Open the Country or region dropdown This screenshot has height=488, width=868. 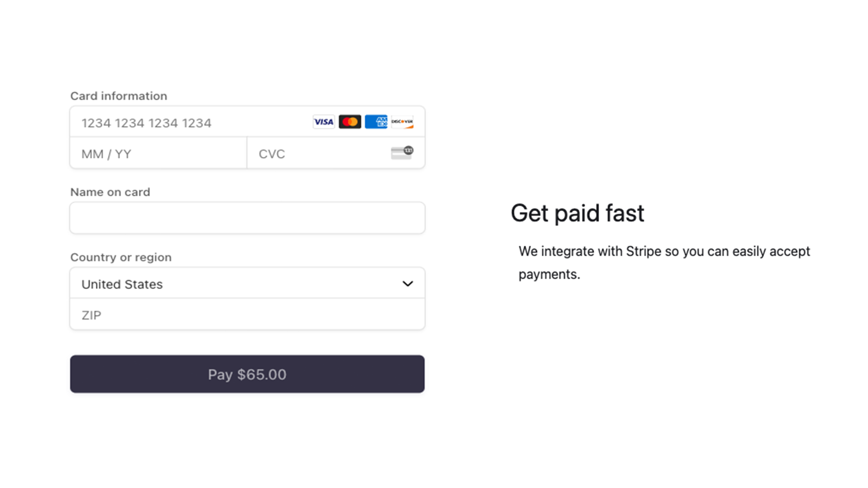pyautogui.click(x=247, y=284)
